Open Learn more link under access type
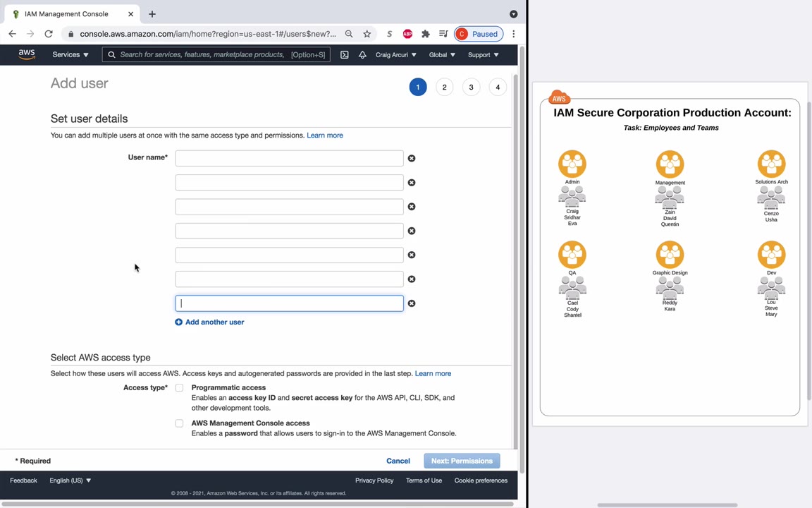Screen dimensions: 812x508 pyautogui.click(x=433, y=373)
